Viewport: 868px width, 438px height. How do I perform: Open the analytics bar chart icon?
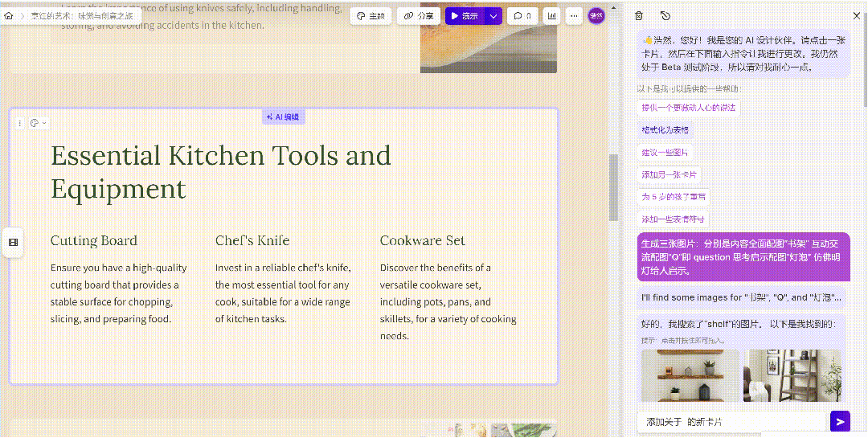(x=552, y=15)
